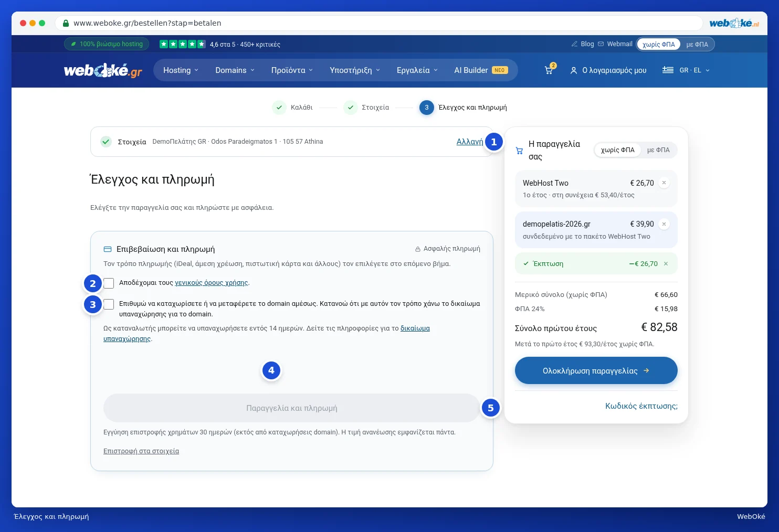Select χωρίς ΦΠΑ in the top bar
This screenshot has width=779, height=532.
pyautogui.click(x=659, y=44)
